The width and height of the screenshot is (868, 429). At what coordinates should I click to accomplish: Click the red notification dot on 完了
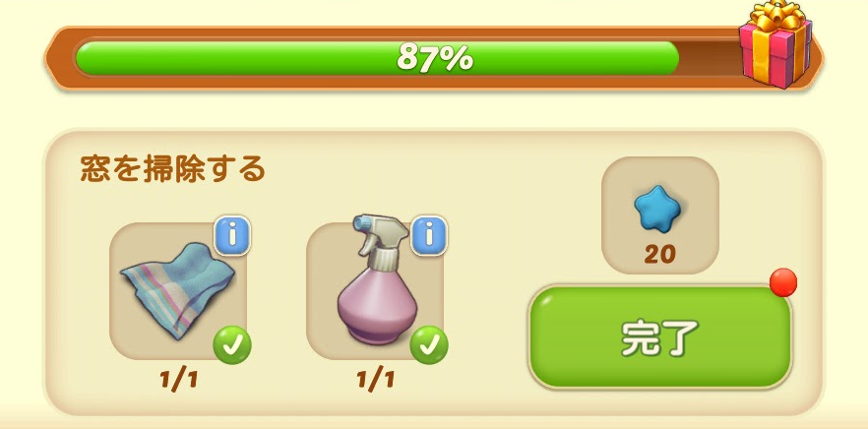[783, 282]
